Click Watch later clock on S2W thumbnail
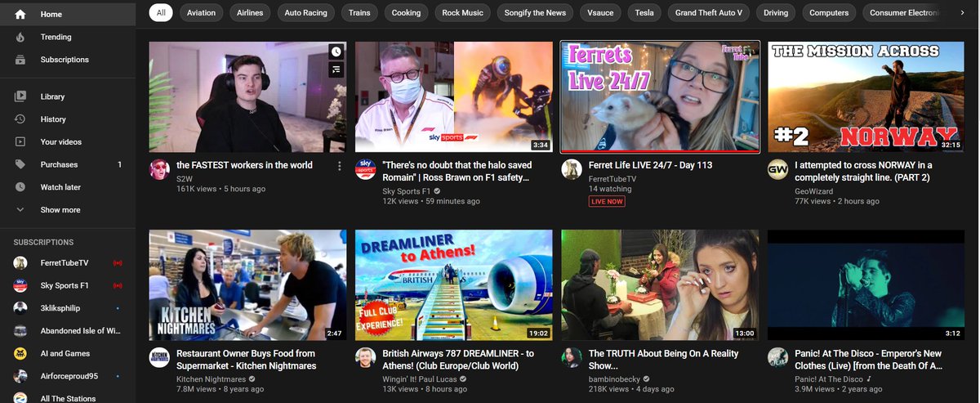Screen dimensions: 980x403 (x=336, y=51)
